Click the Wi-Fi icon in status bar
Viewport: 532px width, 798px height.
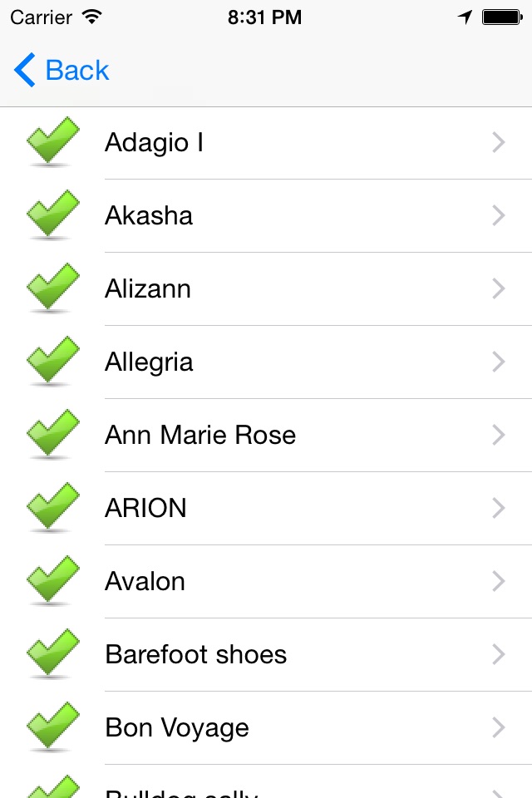point(92,17)
